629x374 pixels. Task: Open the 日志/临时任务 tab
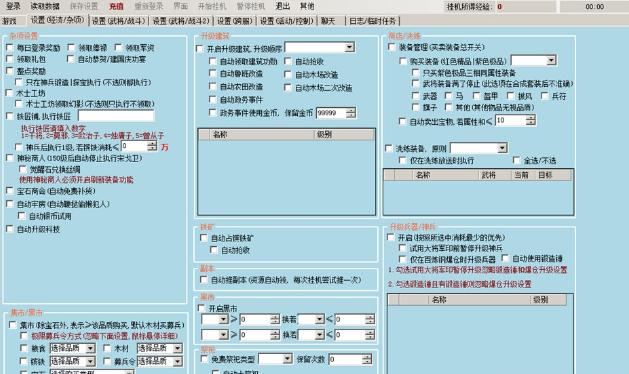click(x=372, y=20)
